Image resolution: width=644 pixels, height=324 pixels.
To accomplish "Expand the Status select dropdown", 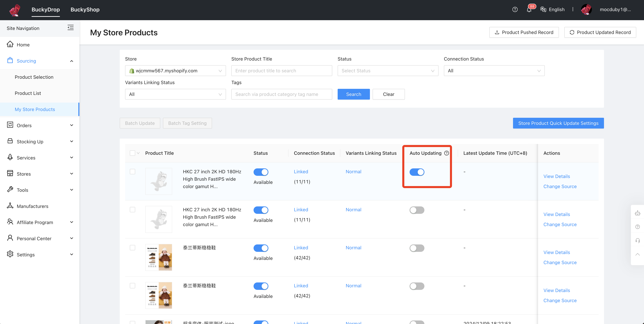I will click(388, 70).
